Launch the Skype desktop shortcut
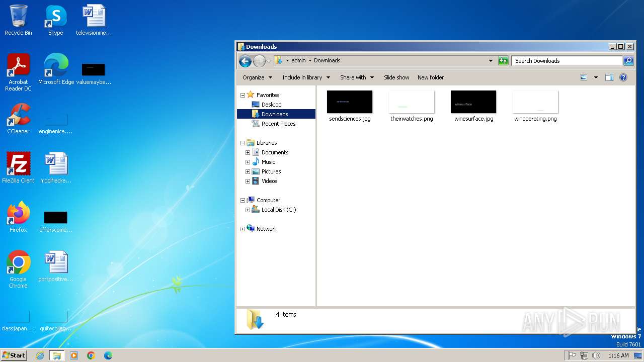 click(55, 20)
